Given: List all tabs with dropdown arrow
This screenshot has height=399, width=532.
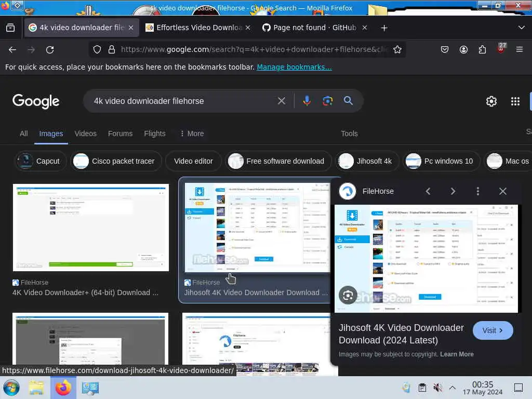Looking at the screenshot, I should 522,28.
